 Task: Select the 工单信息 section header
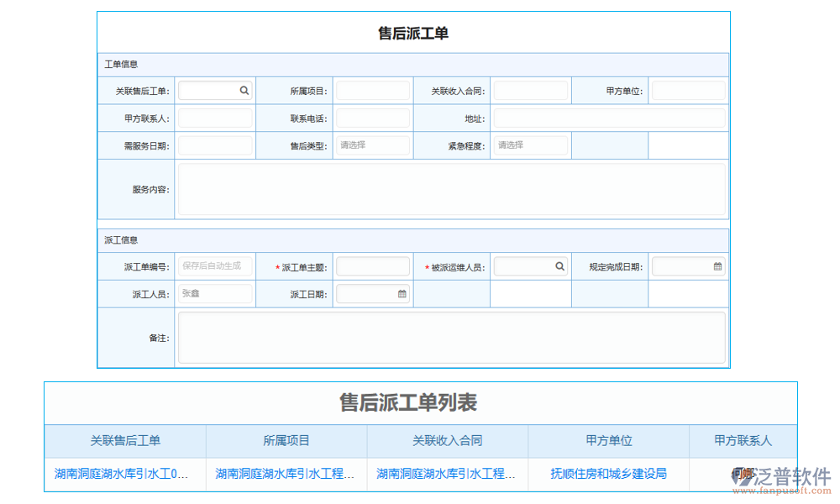[123, 64]
